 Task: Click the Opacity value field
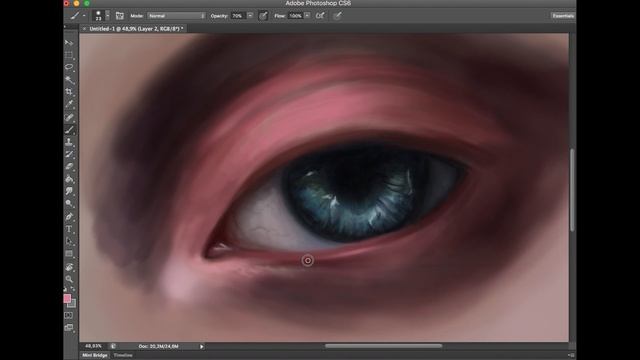(x=238, y=16)
